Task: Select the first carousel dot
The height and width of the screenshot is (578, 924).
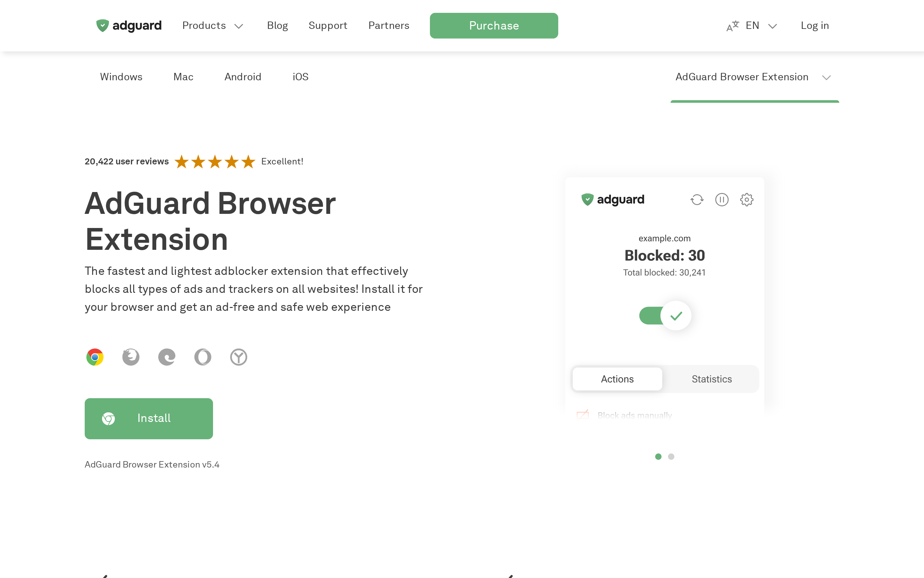Action: [658, 456]
